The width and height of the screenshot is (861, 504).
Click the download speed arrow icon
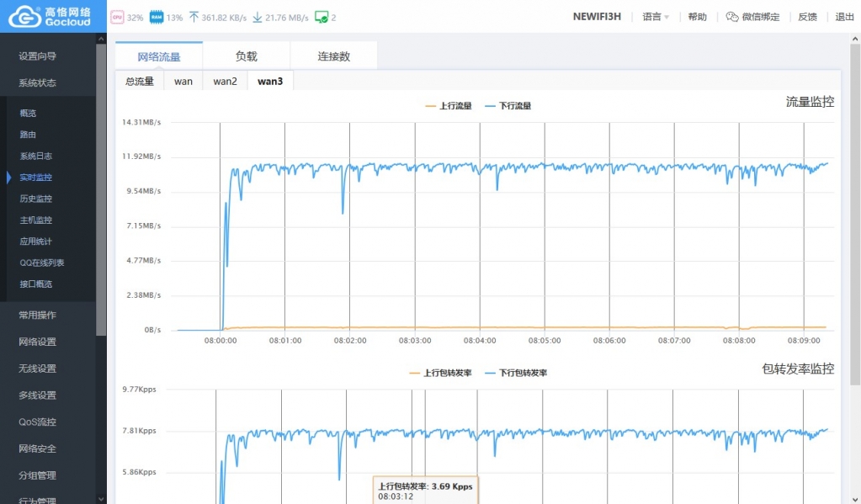[x=257, y=17]
